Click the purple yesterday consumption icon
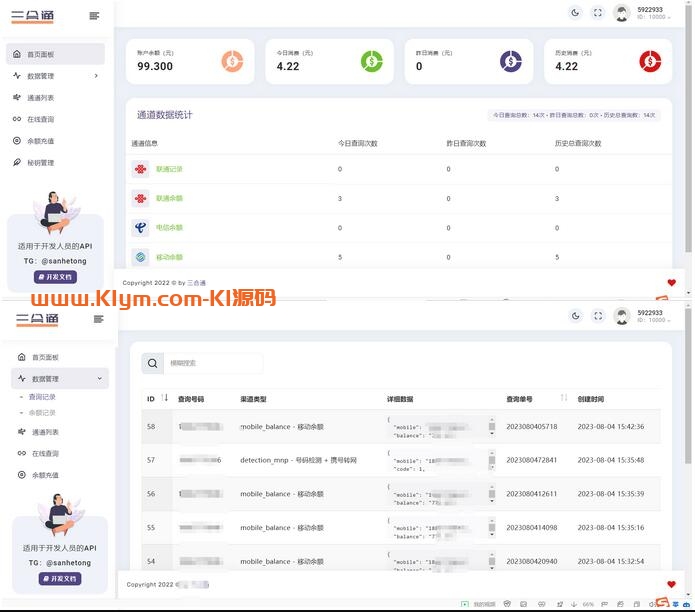Viewport: 695px width, 612px height. tap(510, 61)
